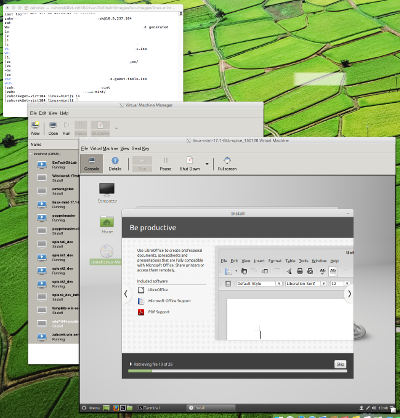Launch Firefox from the guest panel
The height and width of the screenshot is (418, 400).
coord(115,408)
